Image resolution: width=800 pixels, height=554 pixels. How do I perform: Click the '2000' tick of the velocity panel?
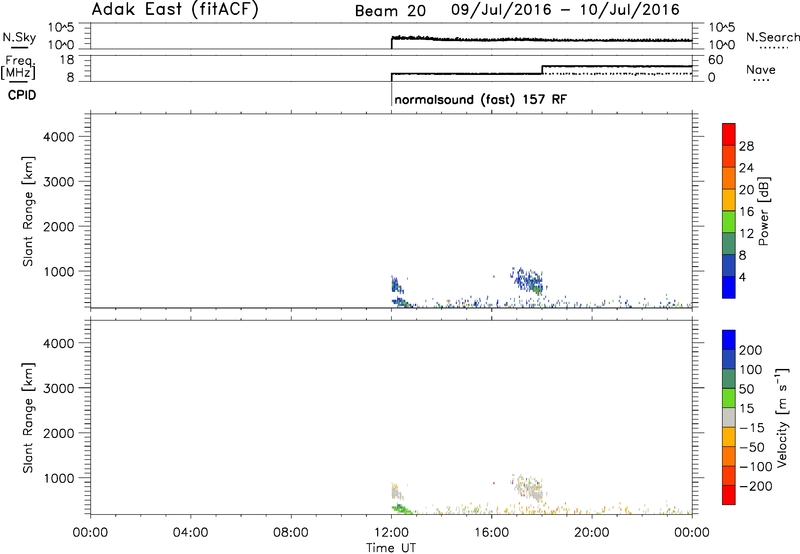[59, 433]
